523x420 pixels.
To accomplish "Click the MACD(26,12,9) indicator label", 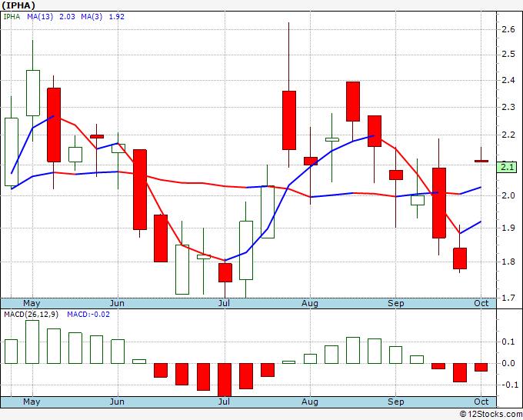I will tap(31, 315).
